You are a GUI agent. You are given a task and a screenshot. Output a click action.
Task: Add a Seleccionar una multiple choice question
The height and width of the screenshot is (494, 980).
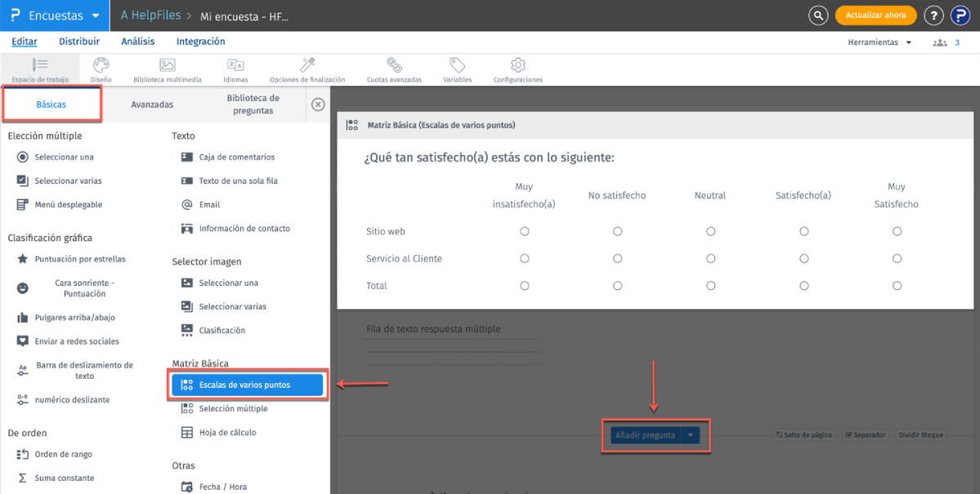coord(56,157)
